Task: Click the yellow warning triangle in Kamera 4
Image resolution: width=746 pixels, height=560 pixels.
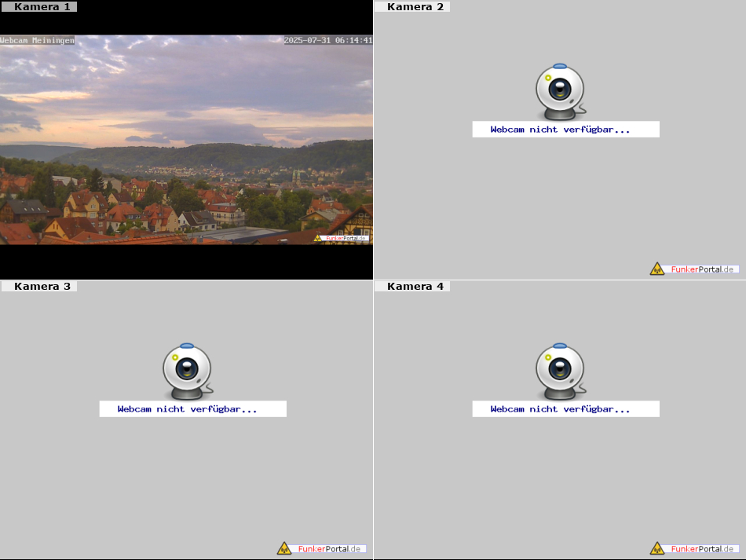Action: click(657, 548)
